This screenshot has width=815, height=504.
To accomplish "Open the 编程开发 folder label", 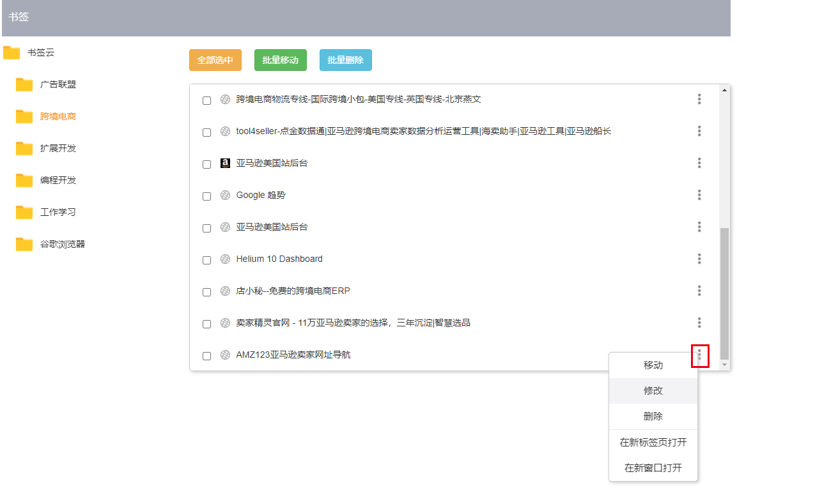I will [x=58, y=180].
